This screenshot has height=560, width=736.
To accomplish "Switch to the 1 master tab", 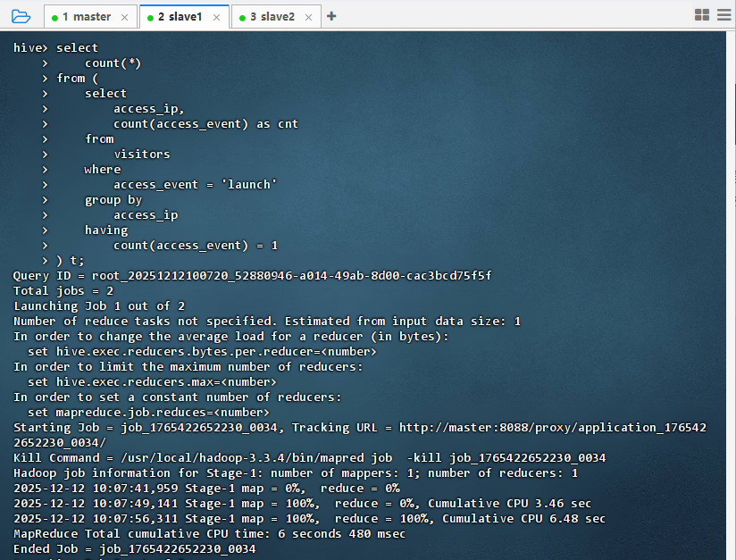I will tap(90, 17).
